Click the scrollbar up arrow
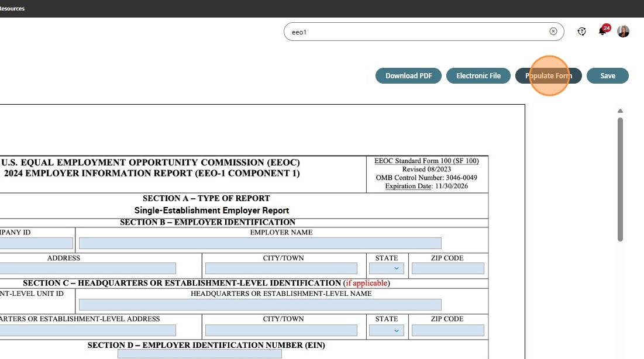 point(620,111)
